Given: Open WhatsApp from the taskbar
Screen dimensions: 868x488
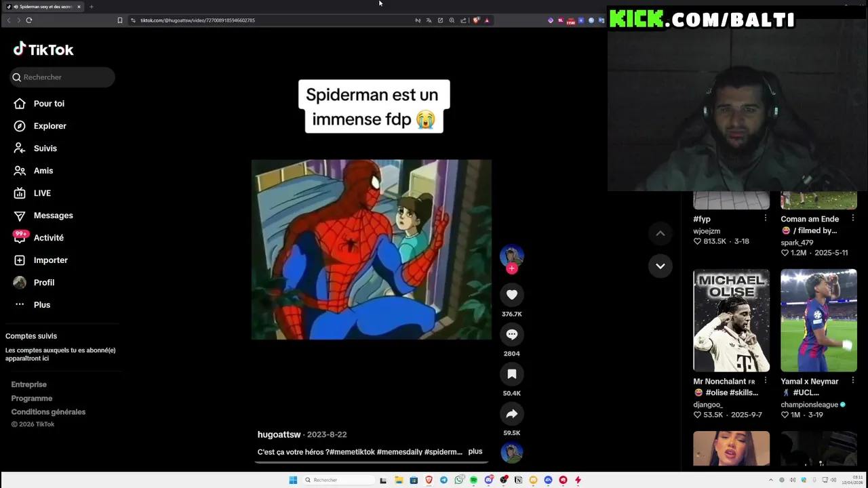Looking at the screenshot, I should [x=458, y=480].
